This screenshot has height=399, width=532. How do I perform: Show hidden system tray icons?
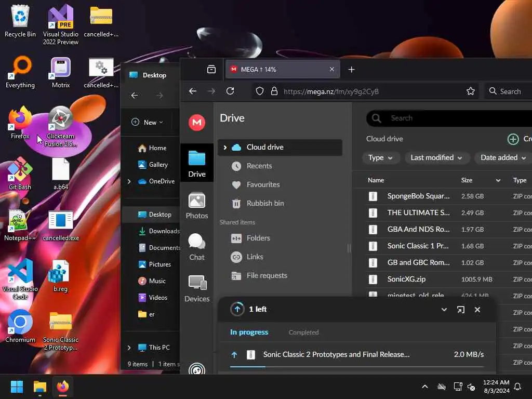(425, 387)
